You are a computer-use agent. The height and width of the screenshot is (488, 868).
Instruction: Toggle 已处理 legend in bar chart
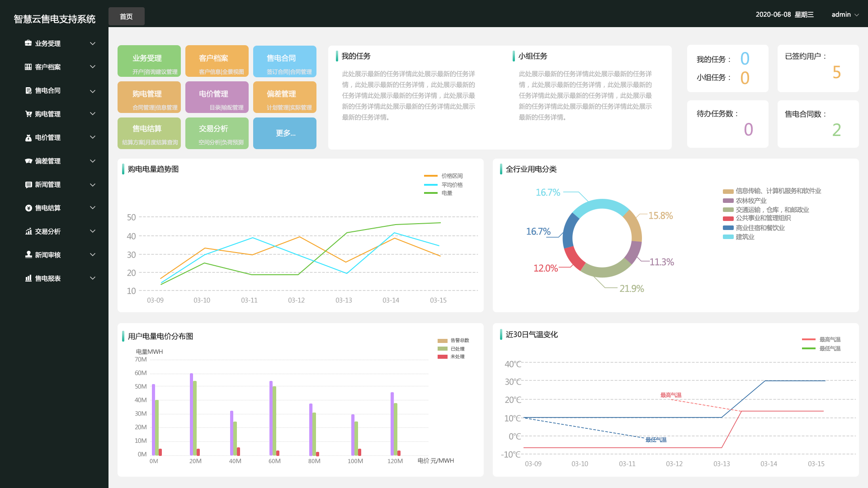[451, 349]
